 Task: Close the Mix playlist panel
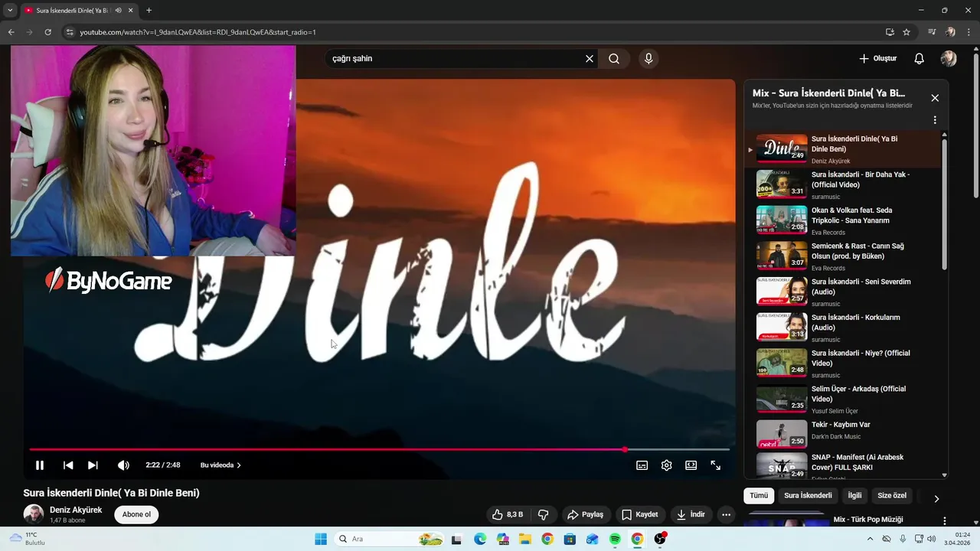[935, 98]
